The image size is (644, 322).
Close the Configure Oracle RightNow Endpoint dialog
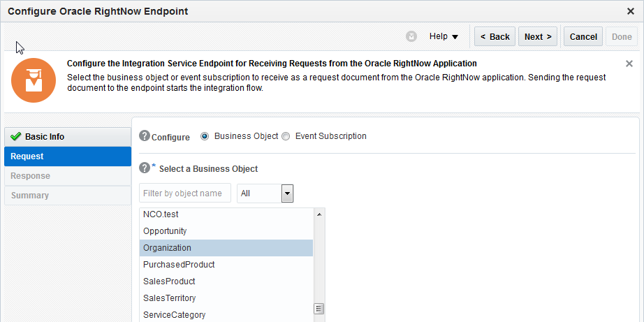click(x=631, y=11)
